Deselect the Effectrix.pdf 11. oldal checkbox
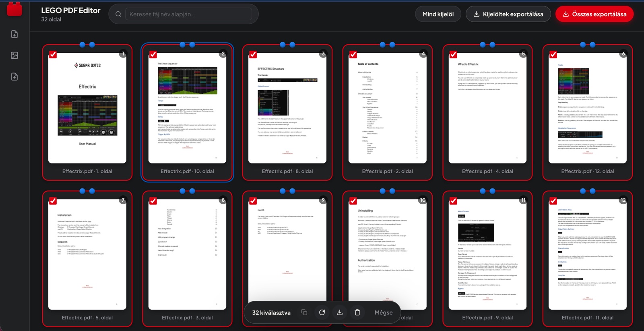644x331 pixels. click(553, 201)
